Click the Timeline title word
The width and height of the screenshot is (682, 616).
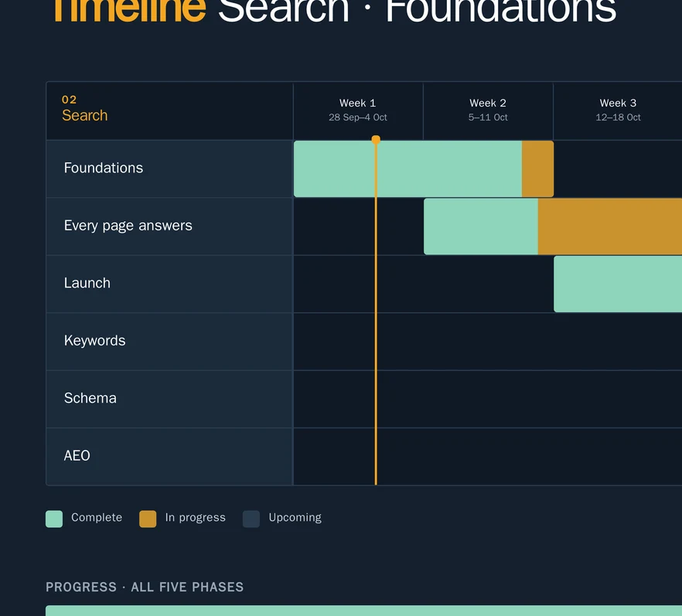click(129, 10)
